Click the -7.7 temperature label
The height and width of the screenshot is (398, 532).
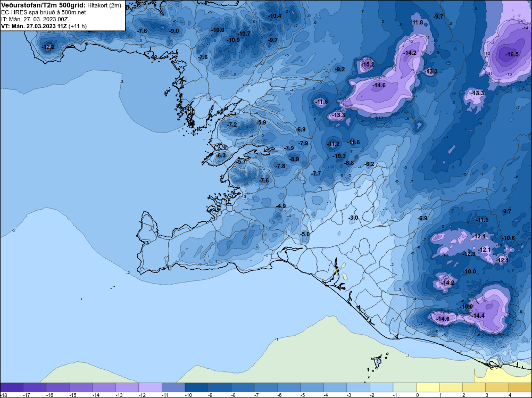(316, 173)
